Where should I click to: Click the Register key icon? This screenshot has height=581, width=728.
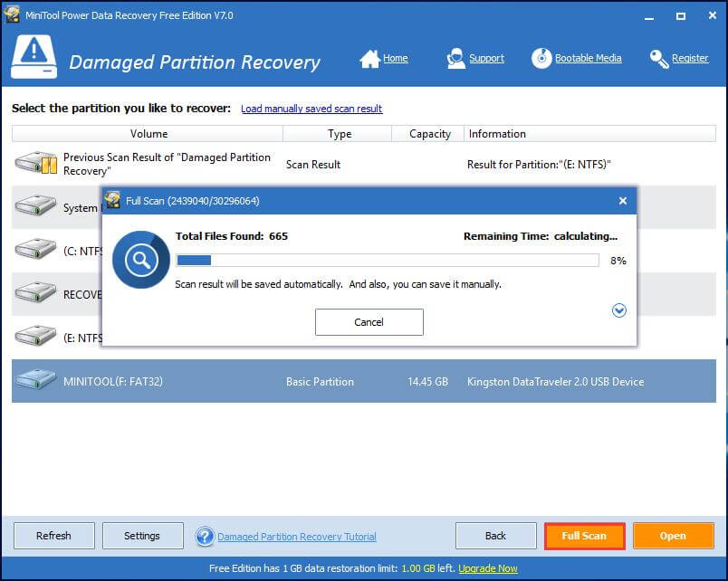659,59
